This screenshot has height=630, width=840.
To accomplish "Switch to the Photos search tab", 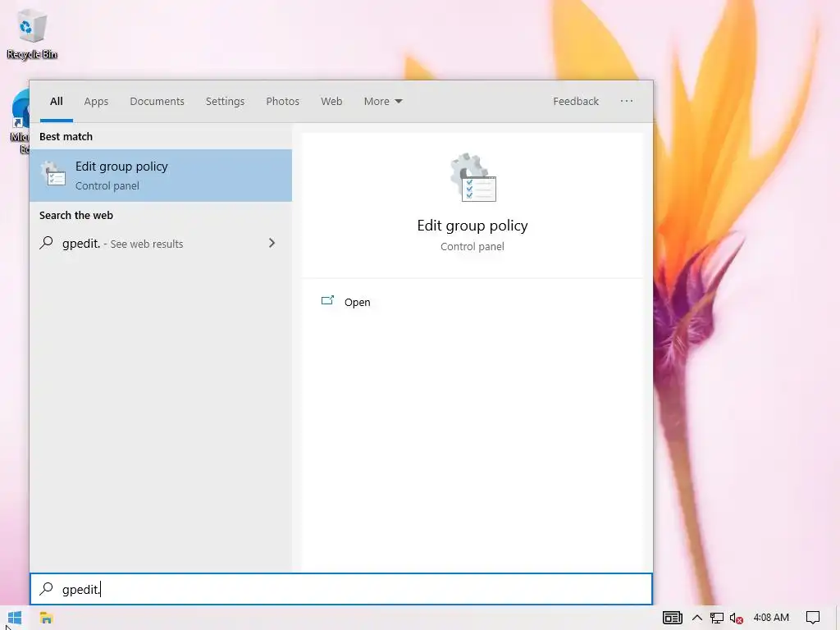I will coord(283,101).
